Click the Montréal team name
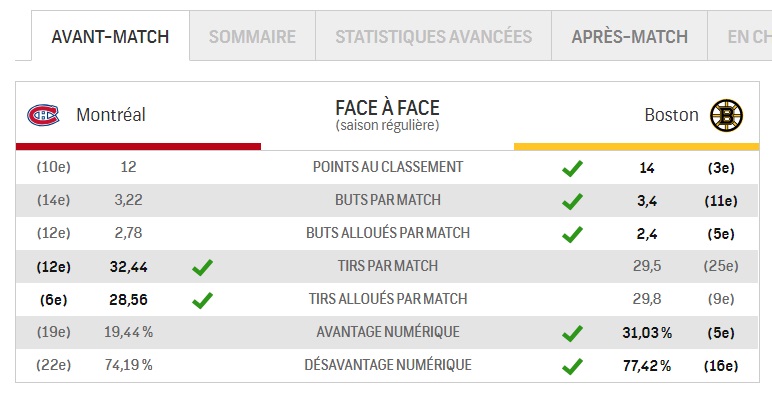Screen dimensions: 772x397 (x=111, y=115)
